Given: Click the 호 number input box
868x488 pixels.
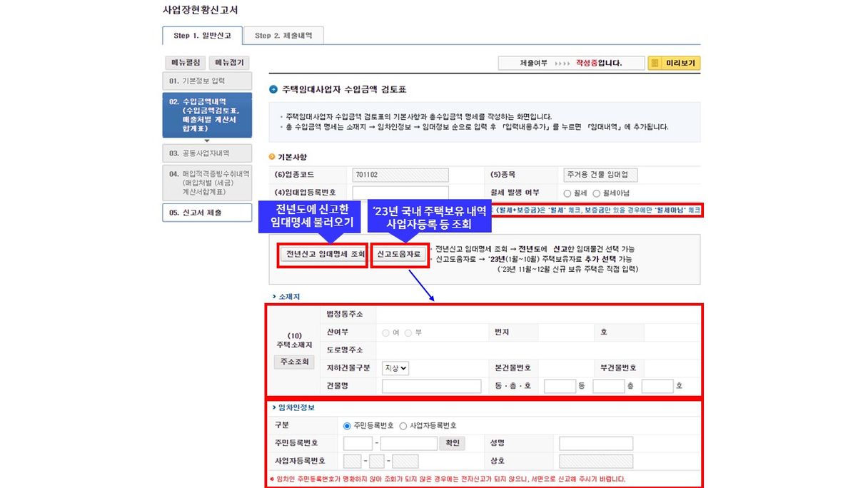Looking at the screenshot, I should click(657, 386).
